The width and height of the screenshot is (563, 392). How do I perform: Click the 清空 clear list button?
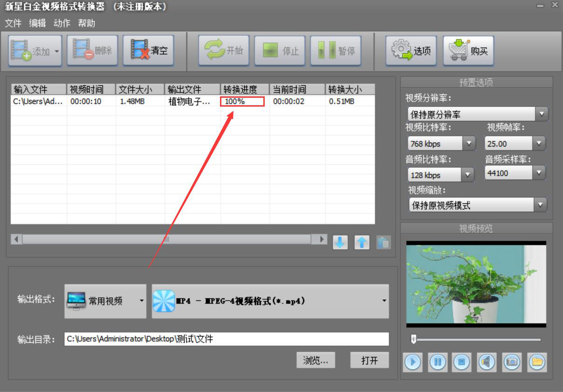click(148, 50)
